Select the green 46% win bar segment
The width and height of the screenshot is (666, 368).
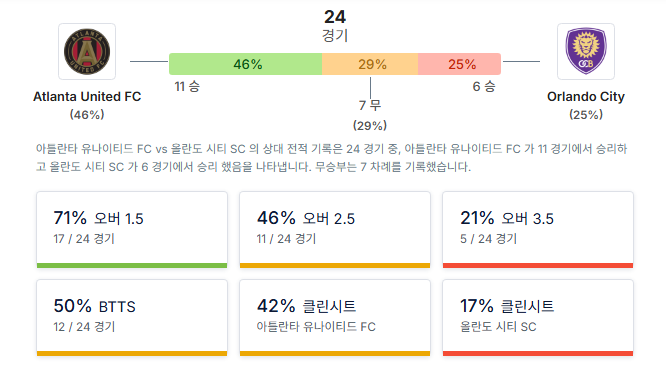point(246,64)
